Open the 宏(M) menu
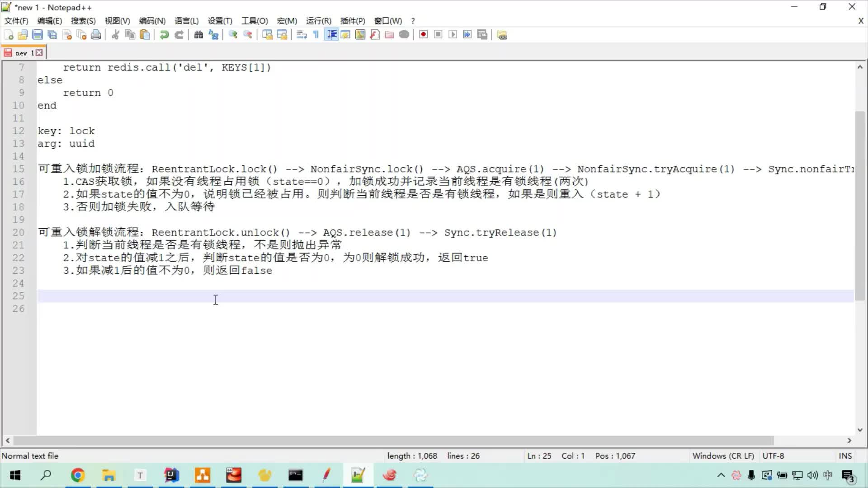This screenshot has height=488, width=868. pos(287,21)
